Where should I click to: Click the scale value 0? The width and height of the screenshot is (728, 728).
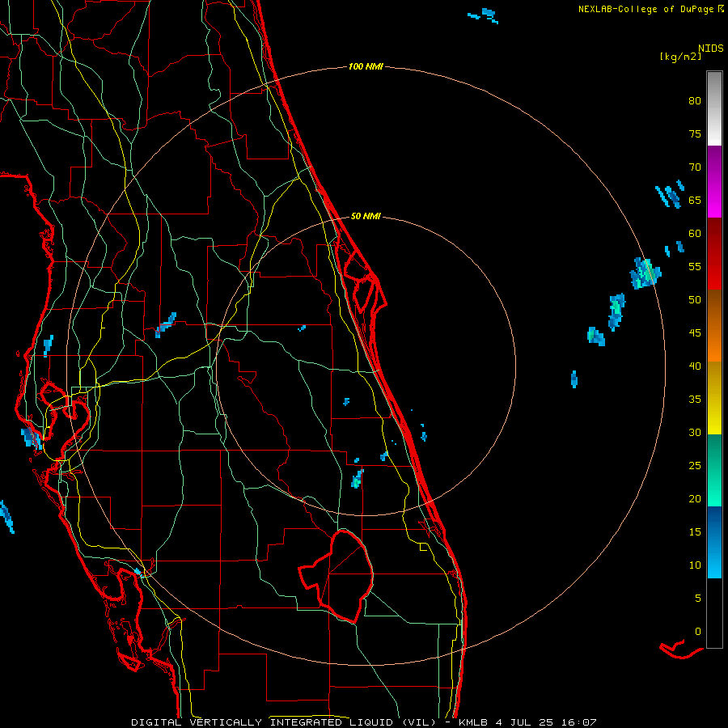(698, 632)
